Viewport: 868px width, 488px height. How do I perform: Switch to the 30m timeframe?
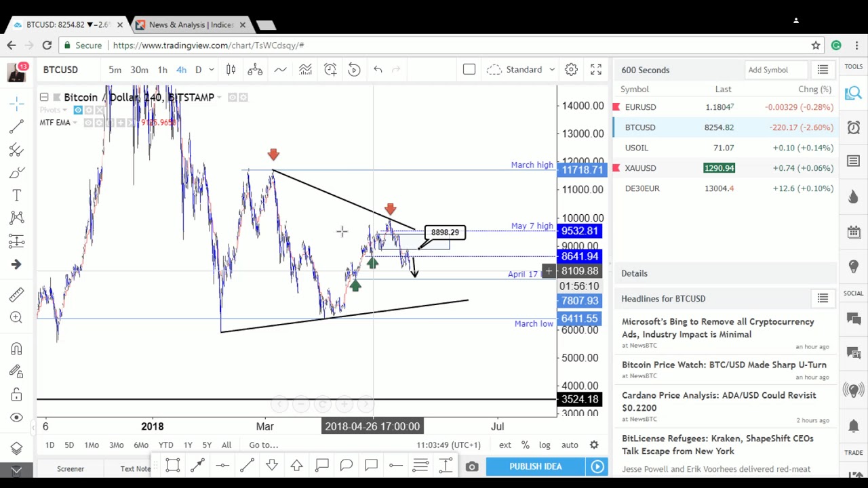click(x=139, y=70)
